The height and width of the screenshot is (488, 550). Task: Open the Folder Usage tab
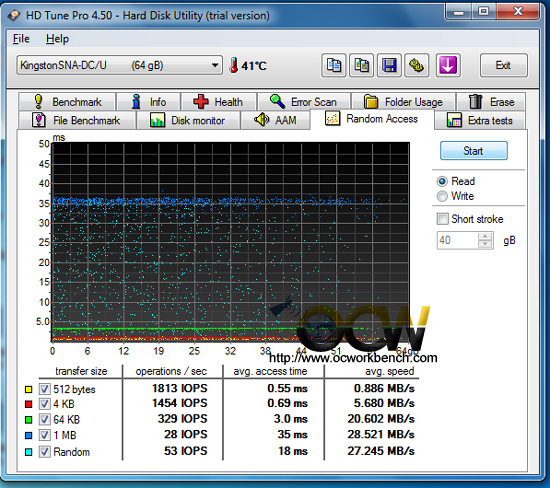click(403, 102)
